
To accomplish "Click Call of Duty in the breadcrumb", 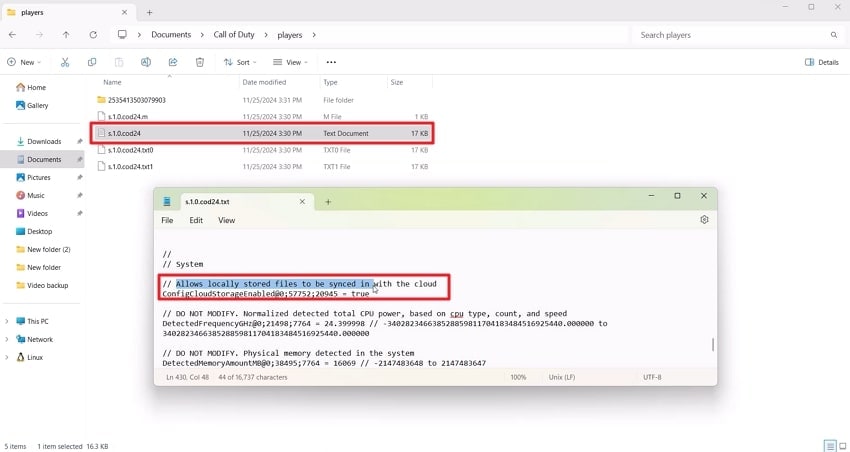I will pos(234,35).
